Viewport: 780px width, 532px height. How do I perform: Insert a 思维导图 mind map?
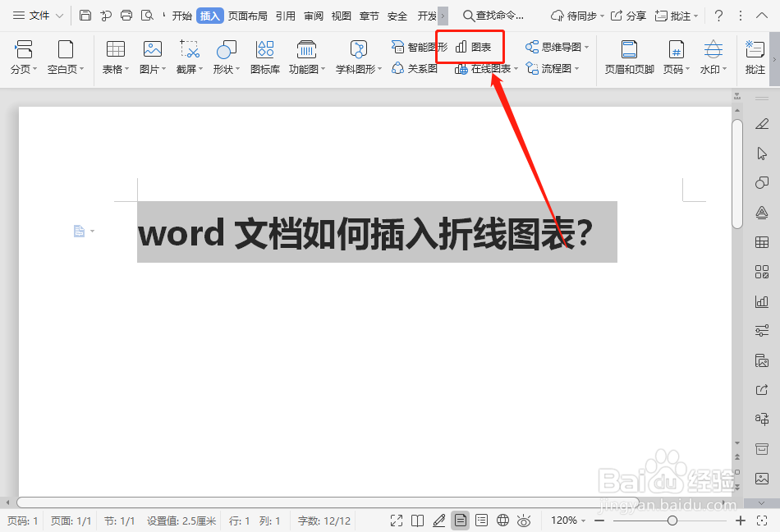[x=557, y=47]
